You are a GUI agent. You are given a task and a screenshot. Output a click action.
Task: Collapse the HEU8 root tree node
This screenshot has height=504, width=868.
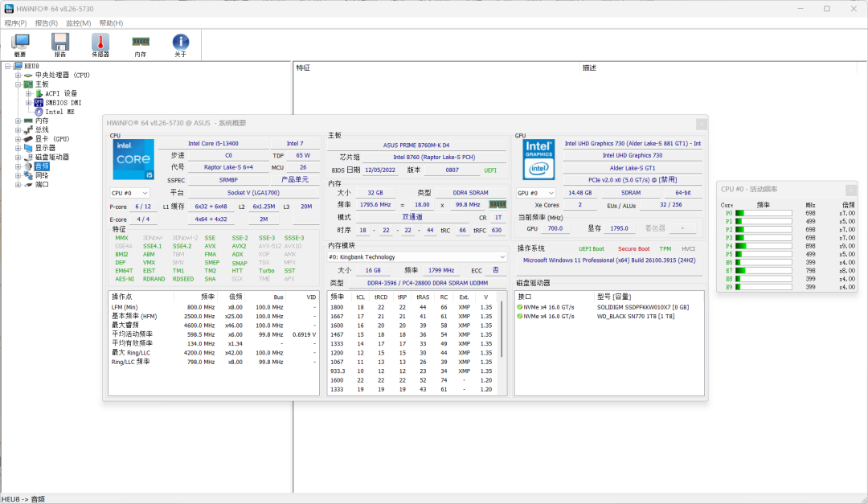pyautogui.click(x=8, y=66)
